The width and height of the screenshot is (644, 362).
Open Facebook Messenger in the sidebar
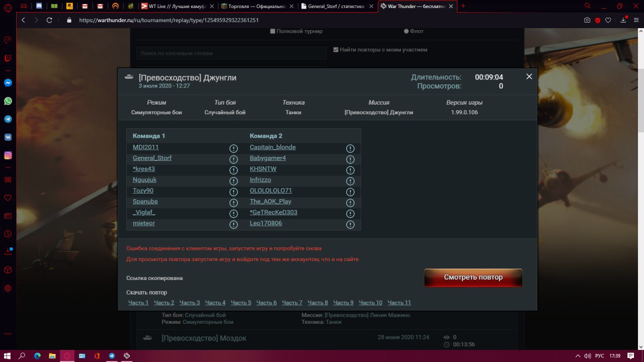(8, 83)
